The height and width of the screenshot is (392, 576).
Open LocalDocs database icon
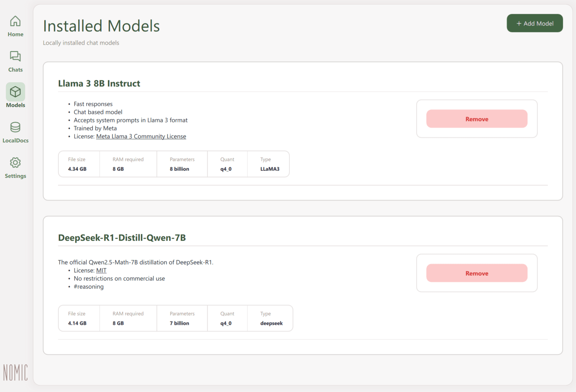click(x=15, y=127)
